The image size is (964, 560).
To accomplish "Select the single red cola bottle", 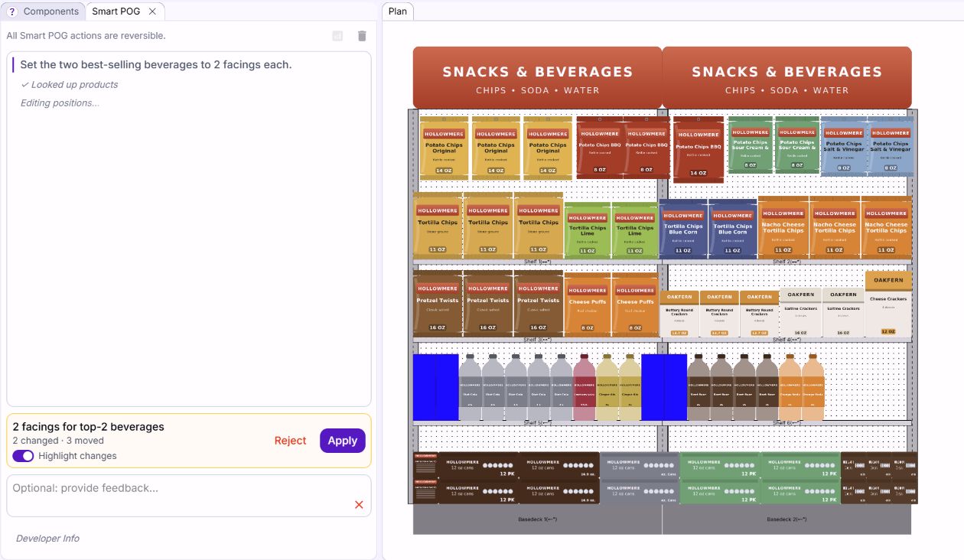I will point(584,388).
